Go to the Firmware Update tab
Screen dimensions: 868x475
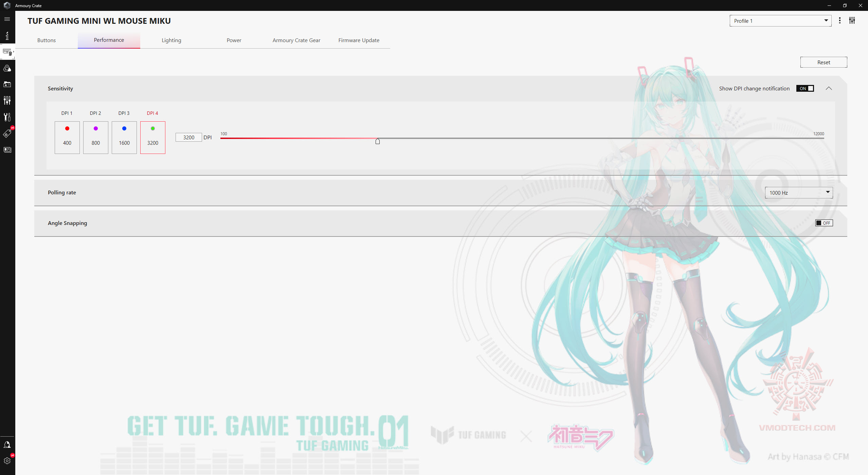point(359,40)
